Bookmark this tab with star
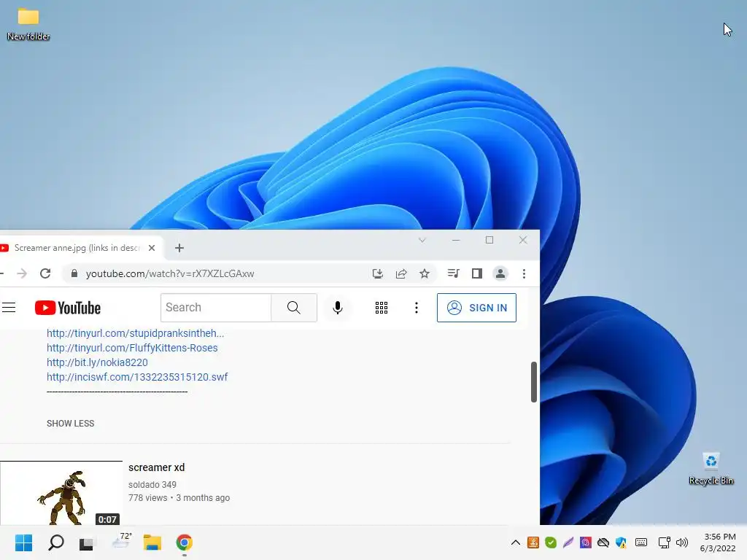The image size is (747, 560). coord(425,274)
